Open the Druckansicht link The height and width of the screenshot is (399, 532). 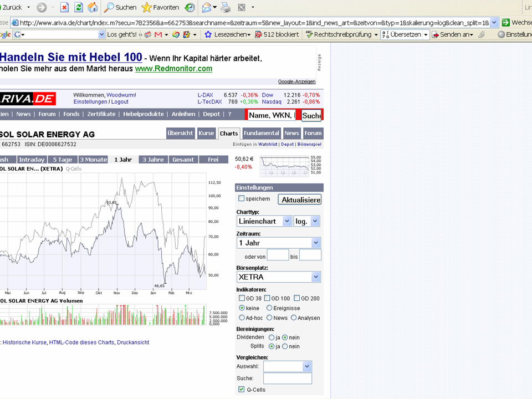pyautogui.click(x=133, y=342)
